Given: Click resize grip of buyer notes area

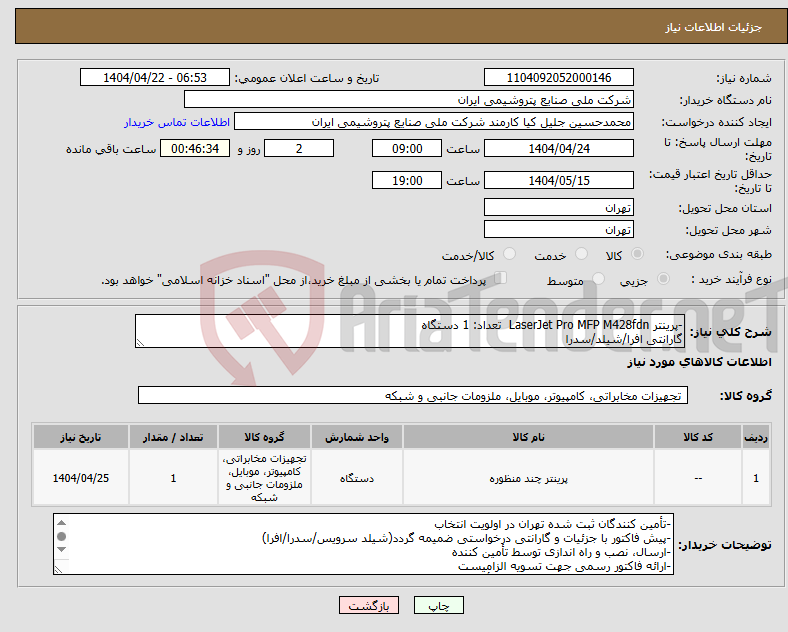Looking at the screenshot, I should pyautogui.click(x=58, y=570).
